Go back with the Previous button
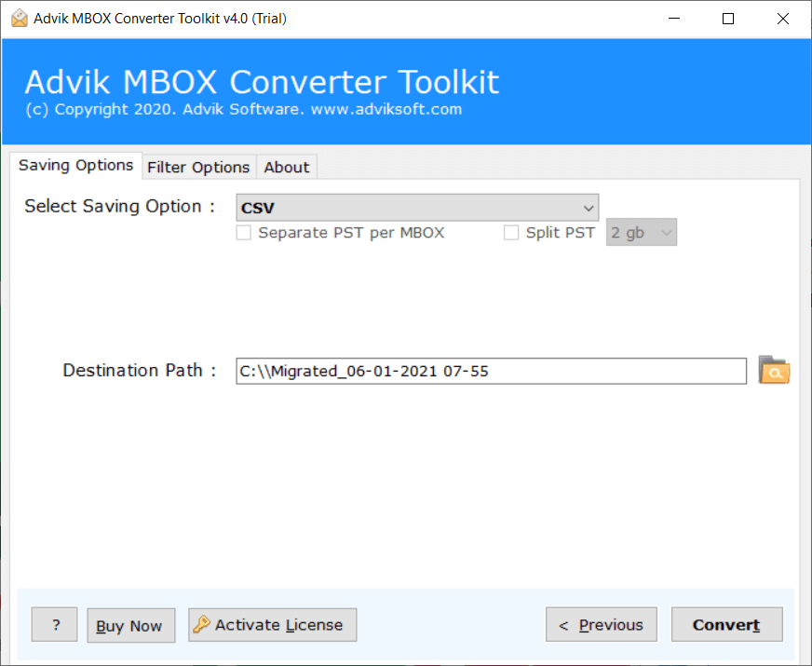Screen dimensions: 812x666 [601, 625]
